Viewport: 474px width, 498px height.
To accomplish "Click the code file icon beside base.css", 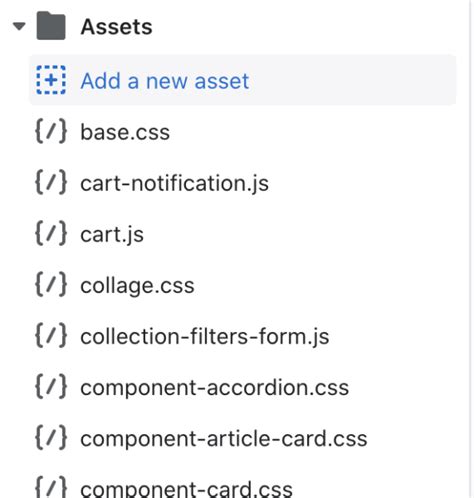I will pos(51,132).
